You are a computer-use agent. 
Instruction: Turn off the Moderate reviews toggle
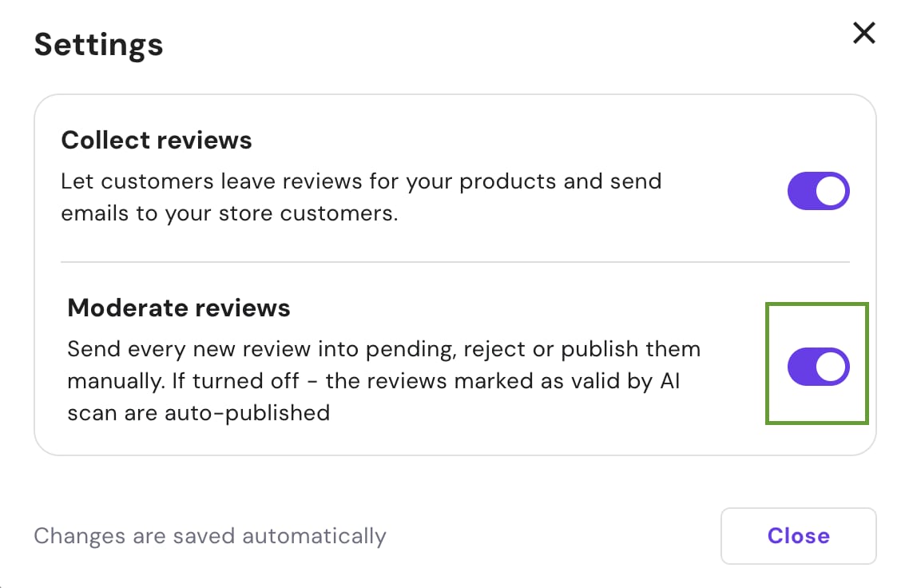coord(818,367)
